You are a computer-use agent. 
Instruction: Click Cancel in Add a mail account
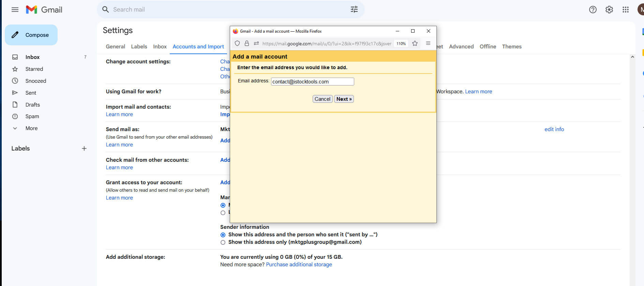[323, 99]
